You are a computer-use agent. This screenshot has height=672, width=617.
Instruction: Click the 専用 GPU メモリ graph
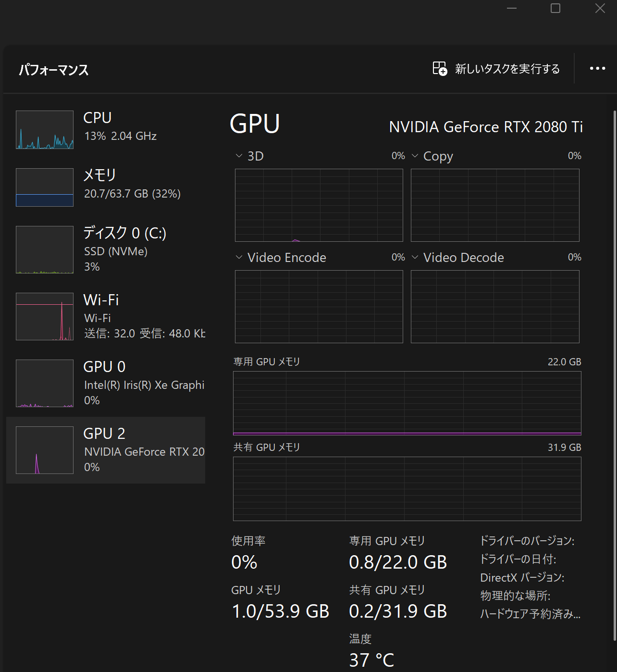pyautogui.click(x=407, y=403)
